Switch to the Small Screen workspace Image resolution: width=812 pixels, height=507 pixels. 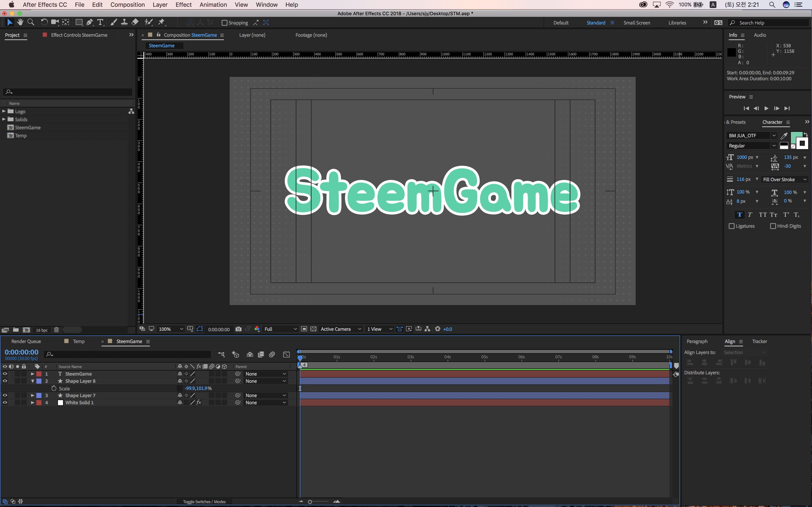coord(636,23)
